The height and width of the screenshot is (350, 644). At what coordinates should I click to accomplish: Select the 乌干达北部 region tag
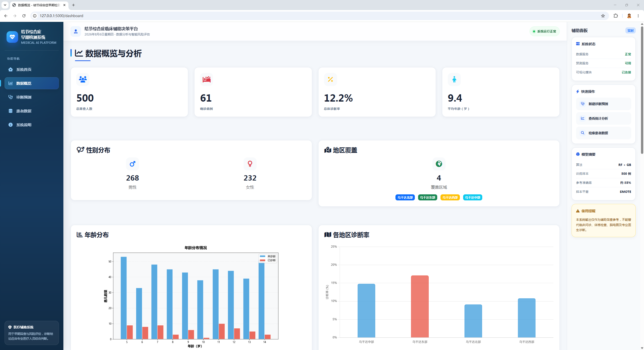[405, 197]
